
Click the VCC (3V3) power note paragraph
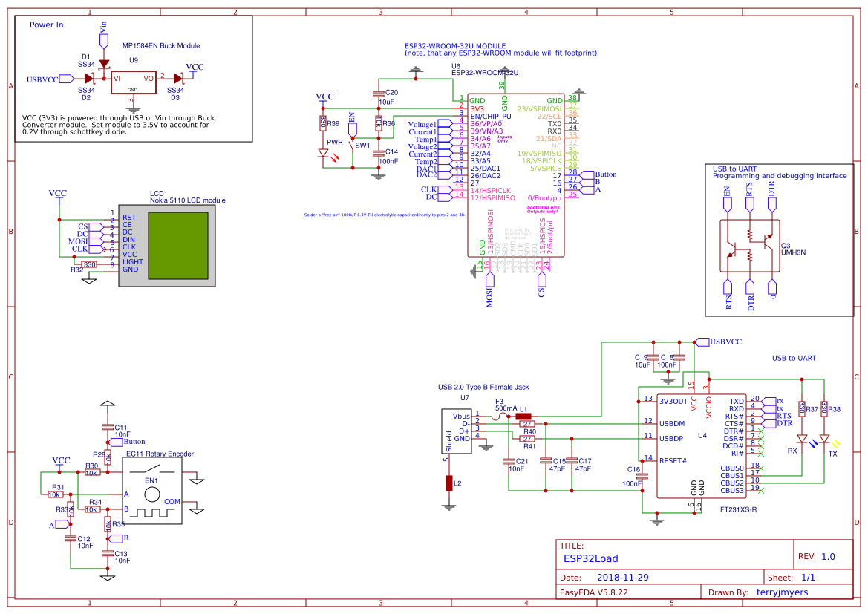pyautogui.click(x=118, y=125)
